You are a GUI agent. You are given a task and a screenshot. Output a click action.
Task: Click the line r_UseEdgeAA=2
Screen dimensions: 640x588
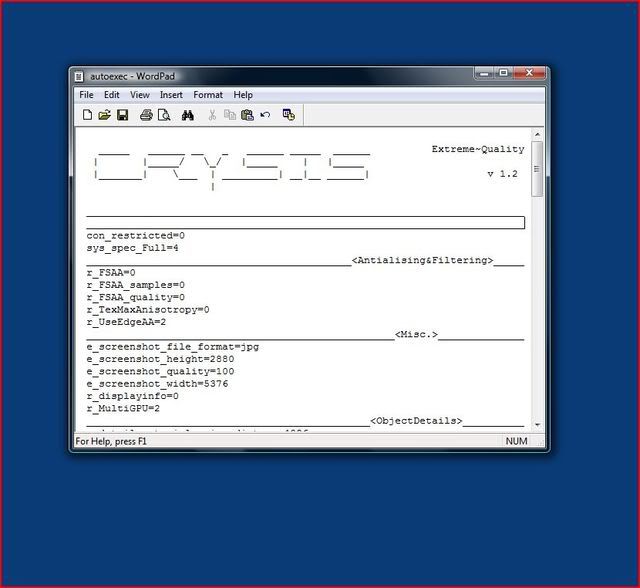pos(126,322)
